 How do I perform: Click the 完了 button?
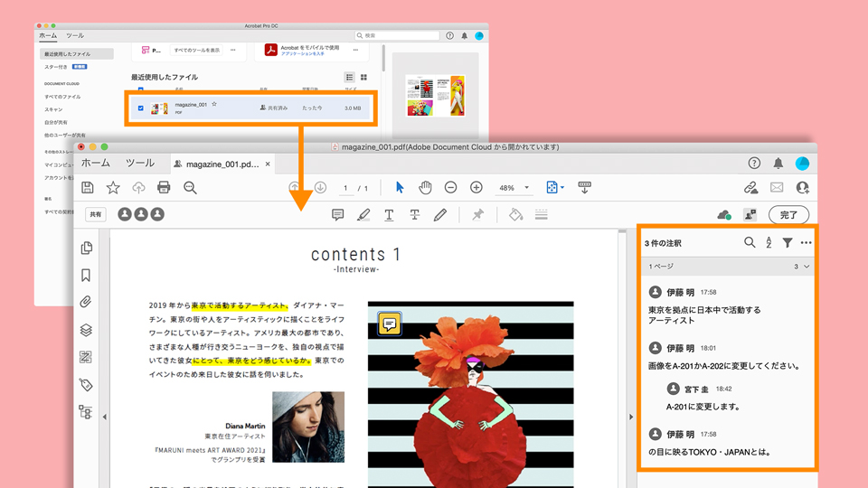788,215
